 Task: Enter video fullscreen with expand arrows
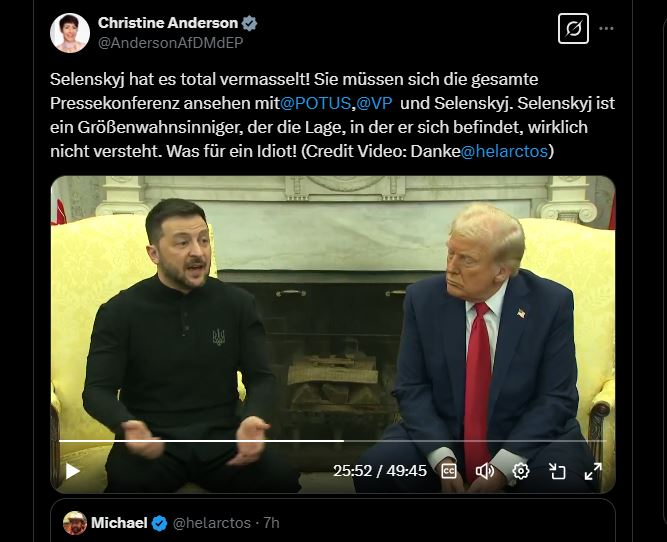coord(593,471)
